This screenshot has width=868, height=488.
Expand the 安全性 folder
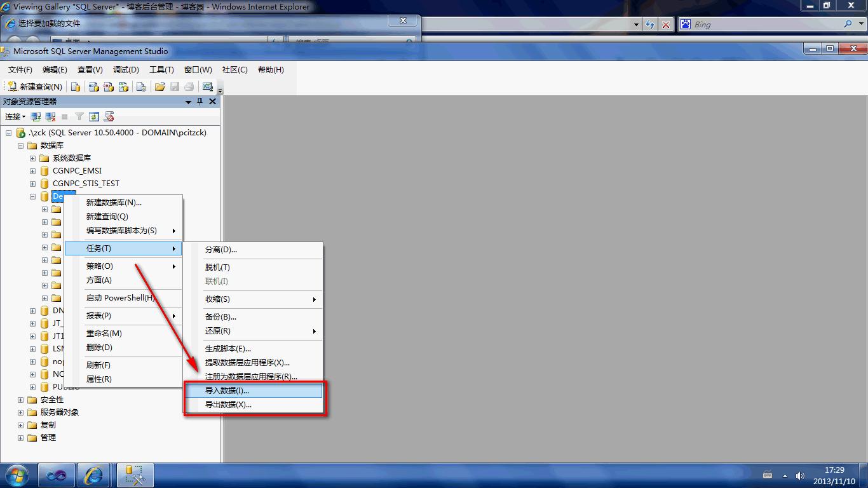(20, 400)
